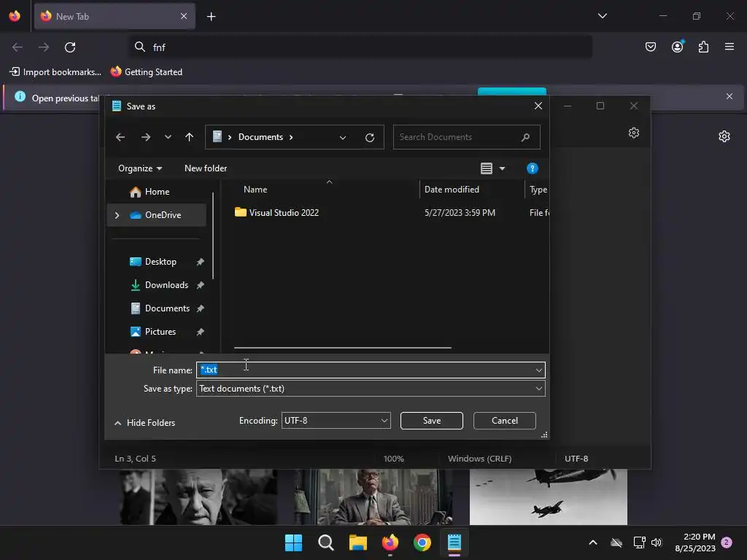Open a new Firefox tab

211,17
